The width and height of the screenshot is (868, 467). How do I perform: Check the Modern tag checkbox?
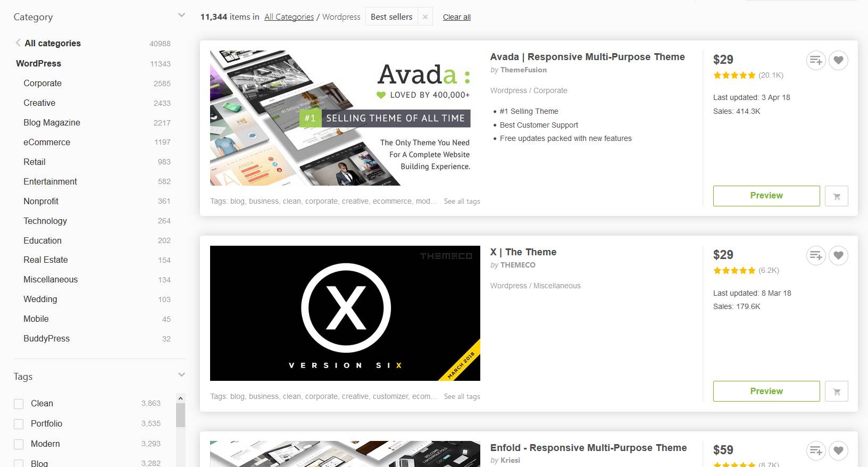coord(19,444)
